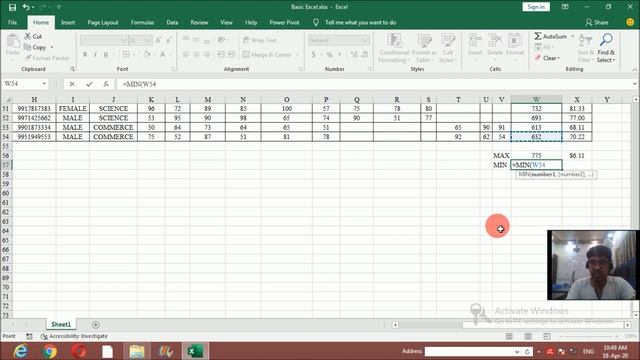Switch to the Formulas tab
The height and width of the screenshot is (360, 640).
(x=142, y=22)
